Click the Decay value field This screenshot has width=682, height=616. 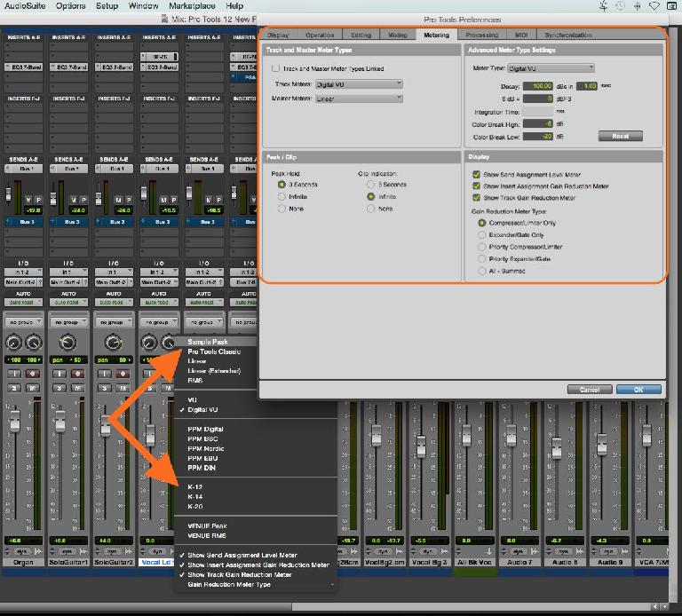point(537,86)
